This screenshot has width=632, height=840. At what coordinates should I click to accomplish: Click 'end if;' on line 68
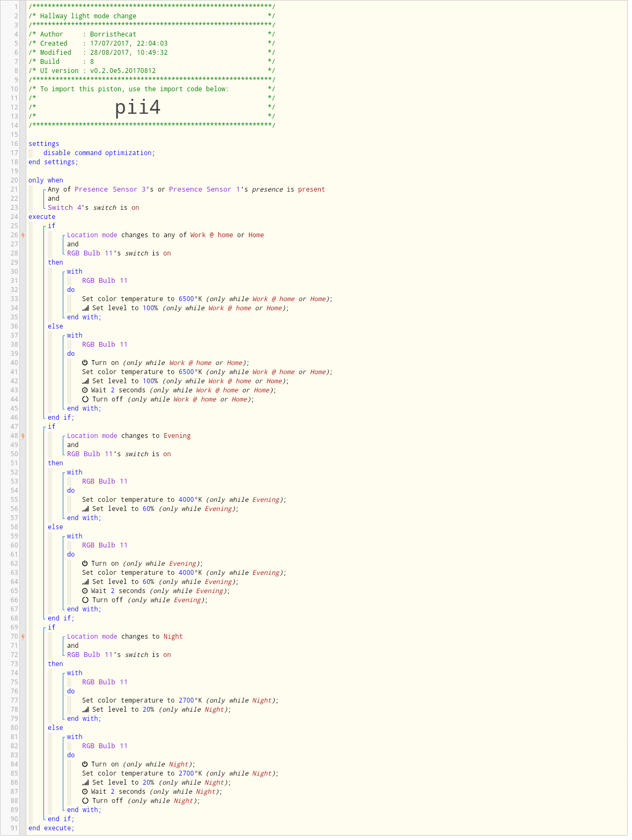click(61, 618)
